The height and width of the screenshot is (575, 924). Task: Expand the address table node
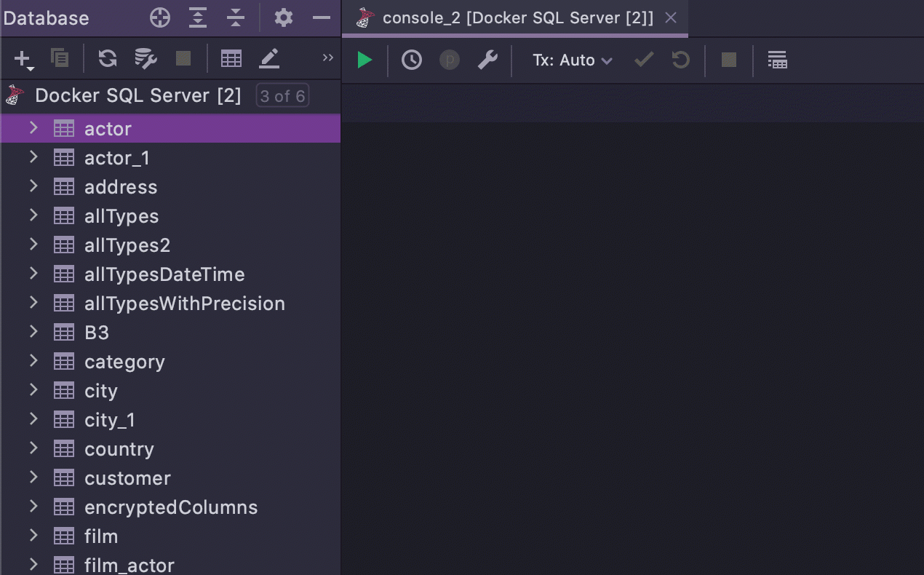(33, 186)
